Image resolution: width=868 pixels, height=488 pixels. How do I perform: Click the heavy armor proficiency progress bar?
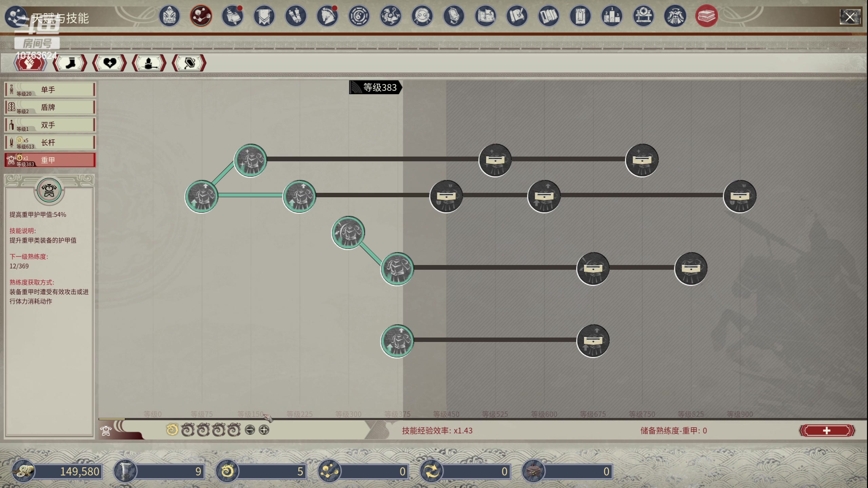point(112,419)
